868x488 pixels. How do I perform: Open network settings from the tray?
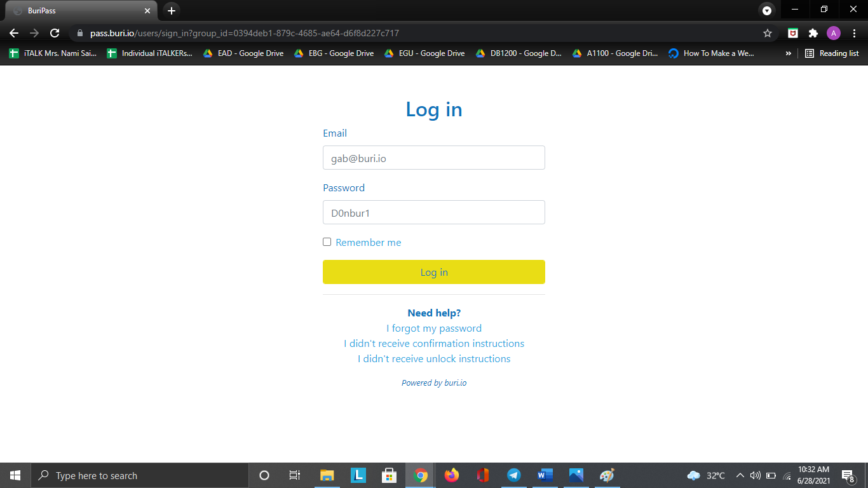pos(787,475)
